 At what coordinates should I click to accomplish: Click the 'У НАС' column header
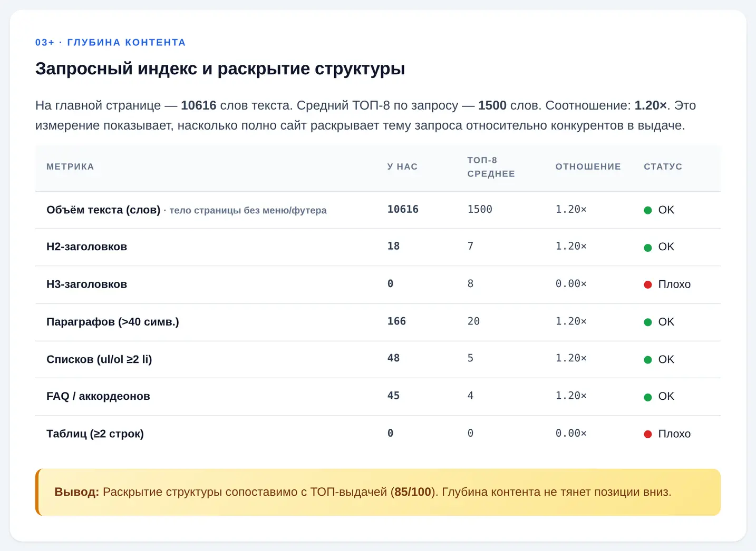[x=402, y=166]
